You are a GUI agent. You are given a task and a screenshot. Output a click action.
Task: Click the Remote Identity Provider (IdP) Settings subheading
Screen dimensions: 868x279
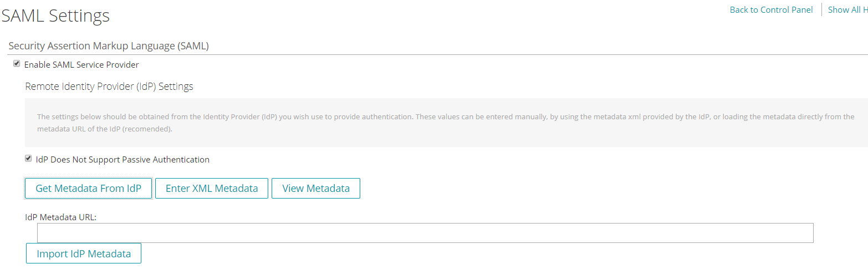pyautogui.click(x=109, y=87)
